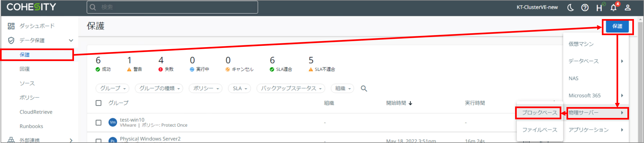Click the green SLA適合 icon
Image resolution: width=644 pixels, height=143 pixels.
coord(272,69)
